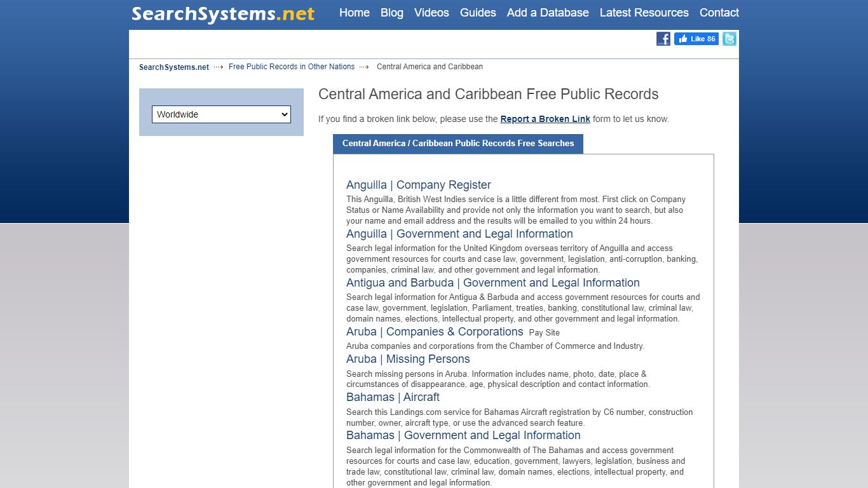
Task: Click the Facebook Like 86 button
Action: click(x=696, y=39)
